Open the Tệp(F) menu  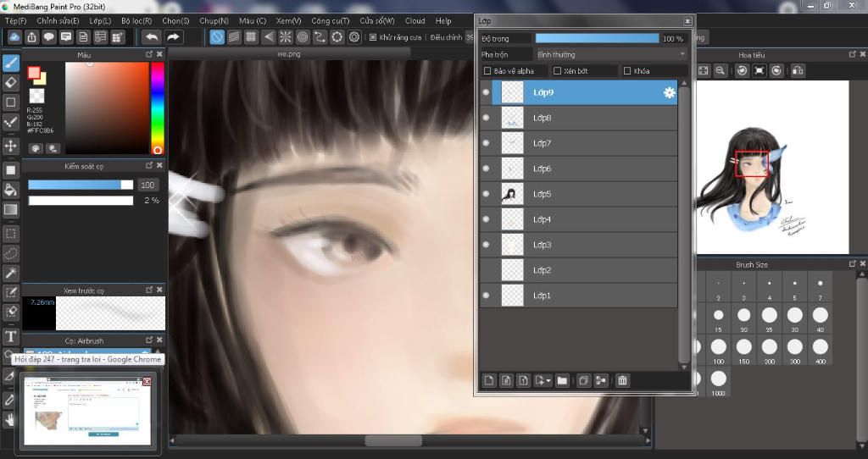pyautogui.click(x=15, y=20)
